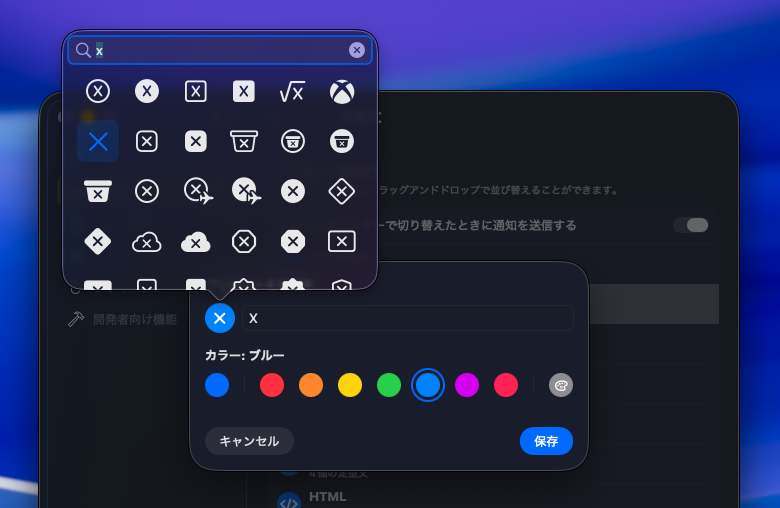Screen dimensions: 780x508
Task: Select the filled x.circle icon
Action: [x=147, y=92]
